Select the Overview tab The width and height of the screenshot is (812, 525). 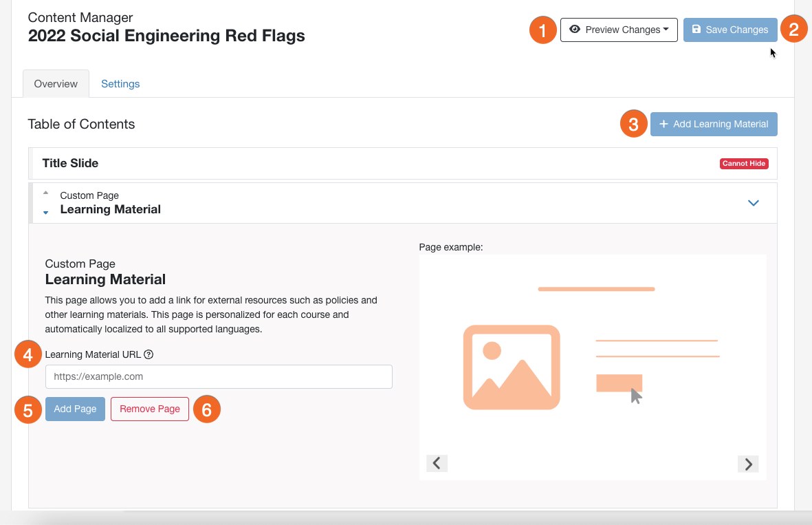click(55, 83)
